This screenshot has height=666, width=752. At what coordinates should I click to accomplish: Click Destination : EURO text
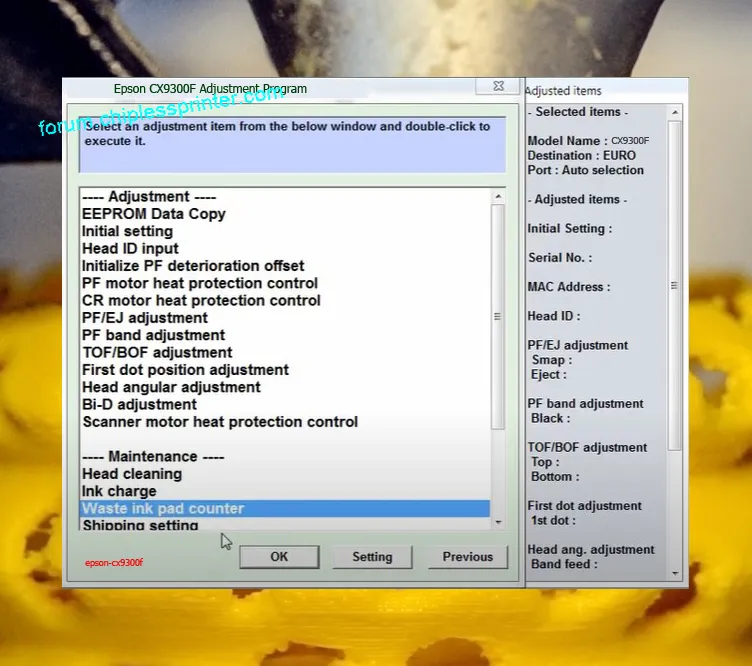581,155
